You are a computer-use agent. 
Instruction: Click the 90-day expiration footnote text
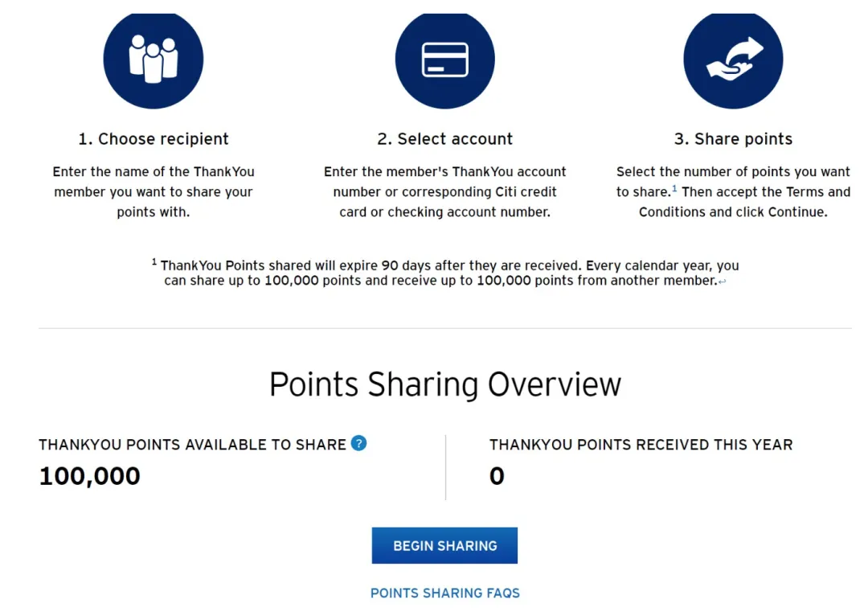[x=445, y=273]
